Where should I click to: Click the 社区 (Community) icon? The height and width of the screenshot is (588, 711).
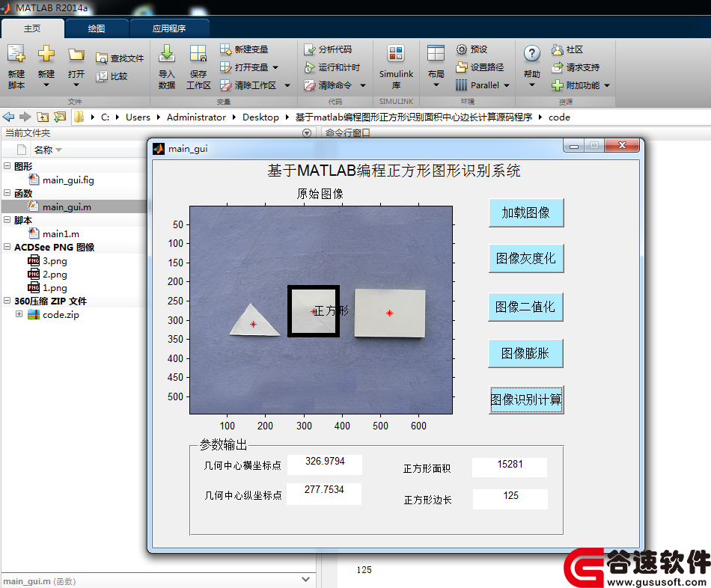557,49
